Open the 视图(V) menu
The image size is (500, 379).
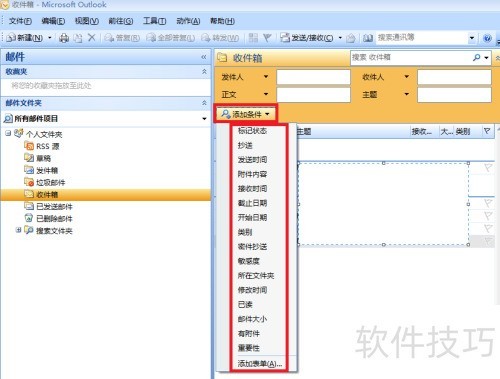[87, 21]
